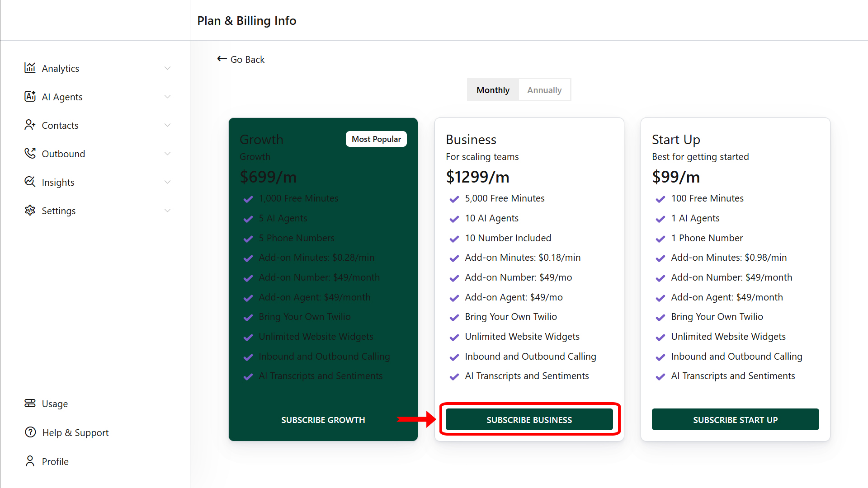Click the Most Popular badge
The width and height of the screenshot is (868, 488).
coord(376,139)
